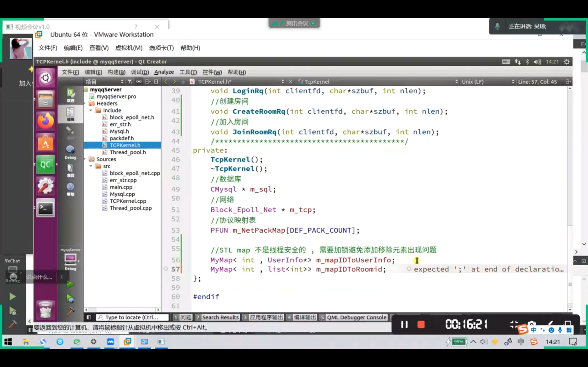Collapse the src folder
588x367 pixels.
click(x=91, y=166)
